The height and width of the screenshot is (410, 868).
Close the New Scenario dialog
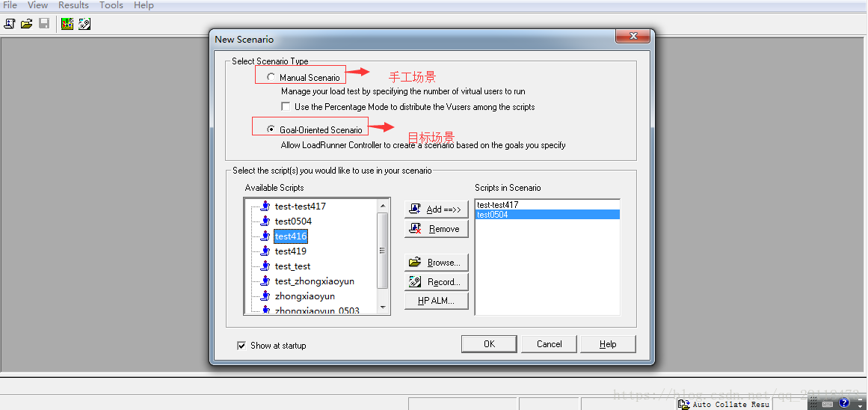tap(633, 36)
